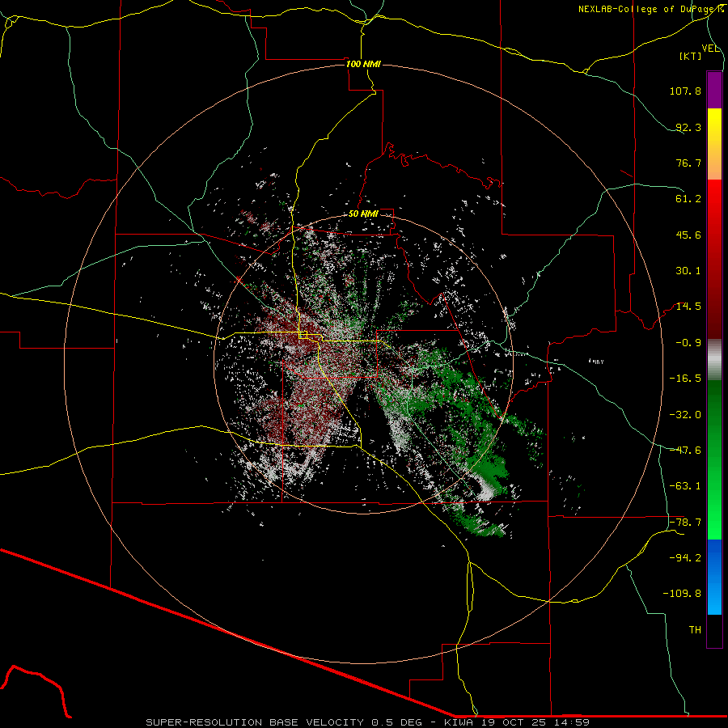The width and height of the screenshot is (728, 728).
Task: Click the -0.9 velocity scale value
Action: click(688, 343)
